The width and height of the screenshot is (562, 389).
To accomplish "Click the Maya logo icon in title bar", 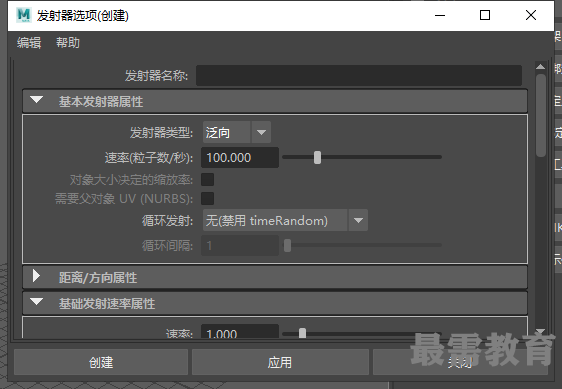I will coord(24,15).
